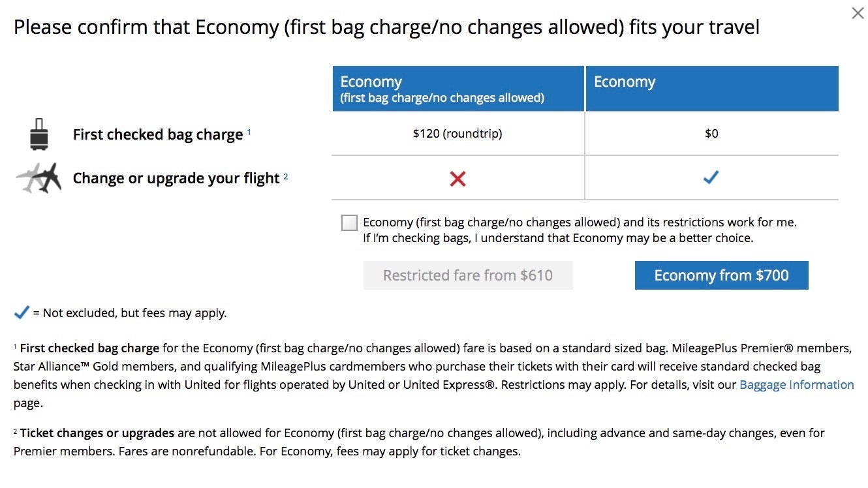Click the suitcase icon for checked bag
Image resolution: width=868 pixels, height=488 pixels.
39,134
